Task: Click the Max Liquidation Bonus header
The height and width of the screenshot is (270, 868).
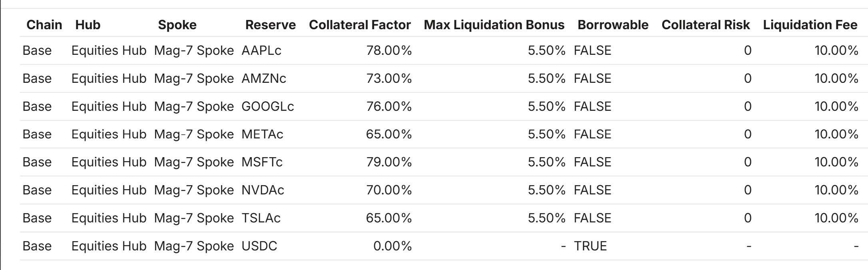Action: tap(494, 25)
